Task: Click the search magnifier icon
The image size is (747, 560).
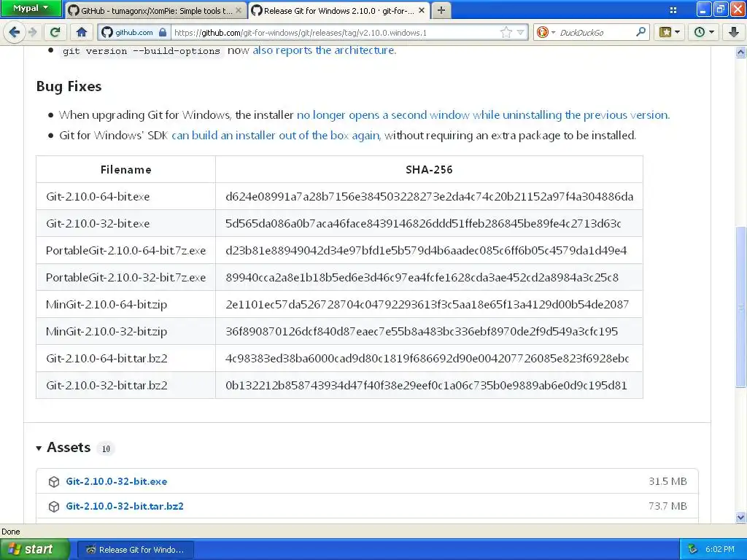Action: (x=640, y=32)
